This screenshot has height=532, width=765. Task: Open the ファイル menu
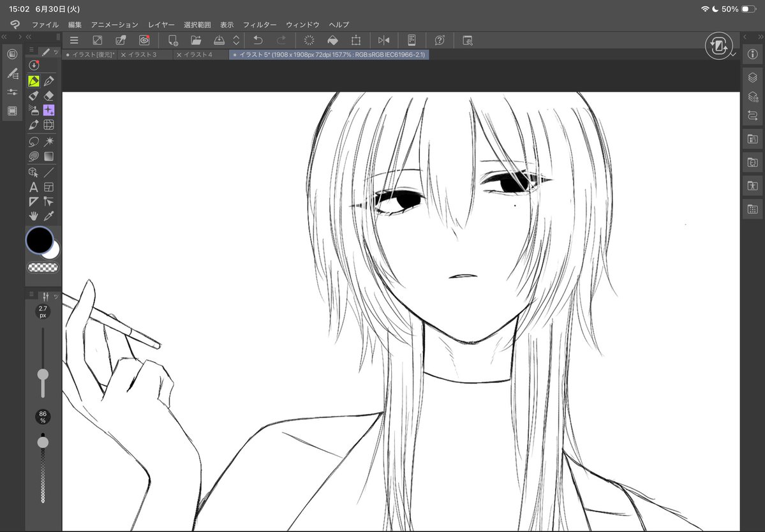[x=45, y=24]
